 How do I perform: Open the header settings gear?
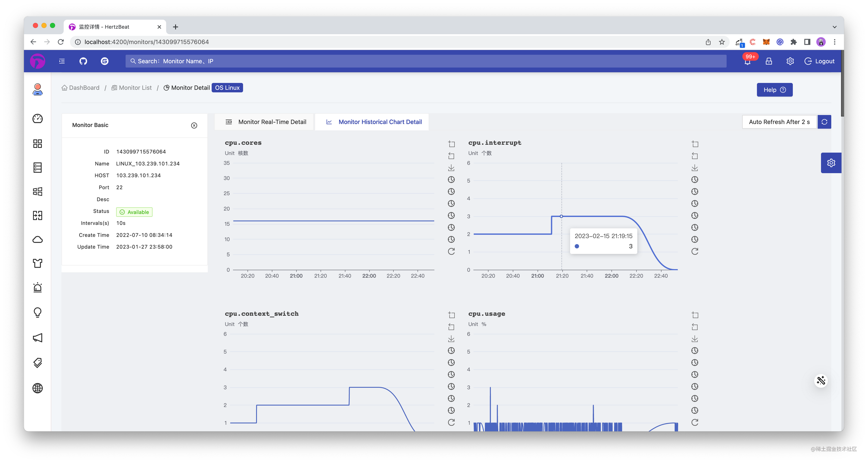pos(790,61)
